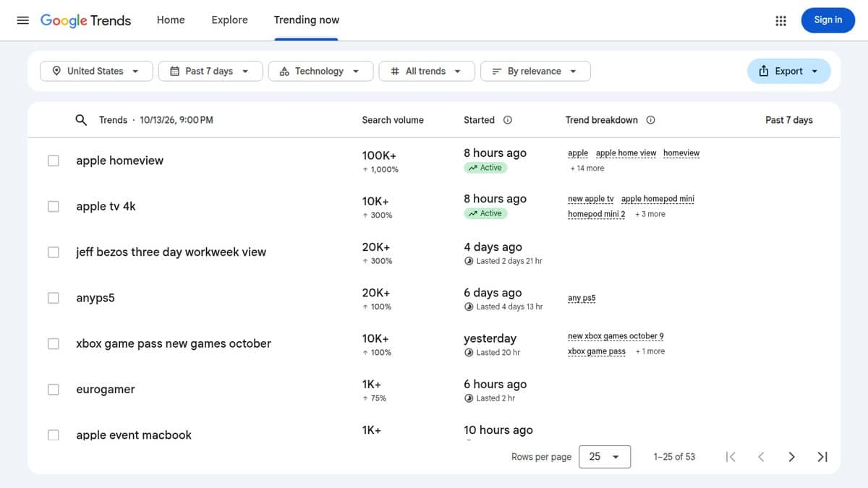Select the apple homeview checkbox
This screenshot has width=868, height=488.
pos(54,160)
